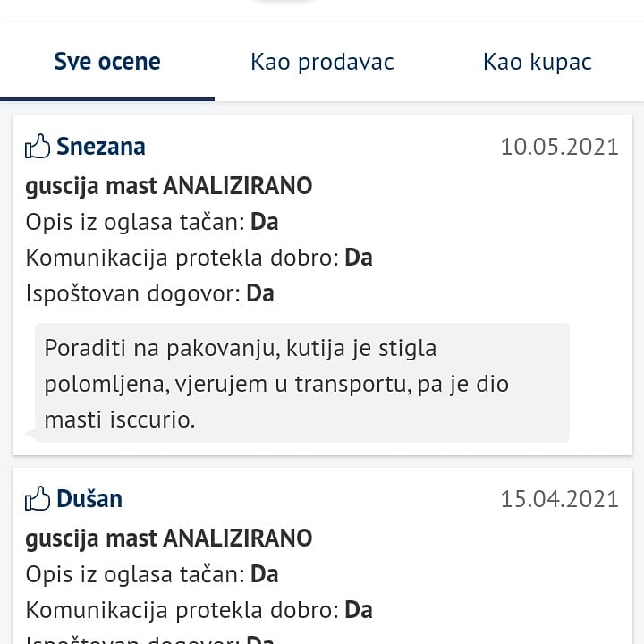The image size is (644, 644).
Task: Click the speech bubble tail of Snezana's comment
Action: coord(31,434)
